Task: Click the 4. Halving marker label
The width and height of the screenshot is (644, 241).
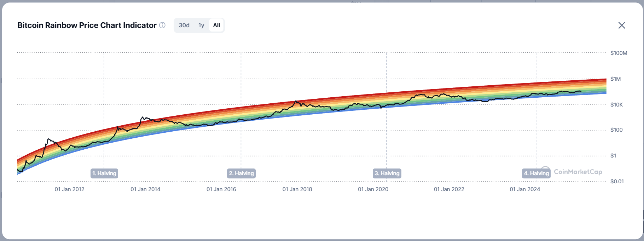Action: (536, 173)
